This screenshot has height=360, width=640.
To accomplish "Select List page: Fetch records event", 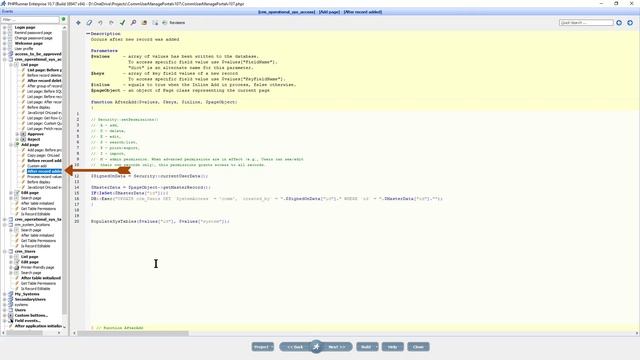I will 44,129.
